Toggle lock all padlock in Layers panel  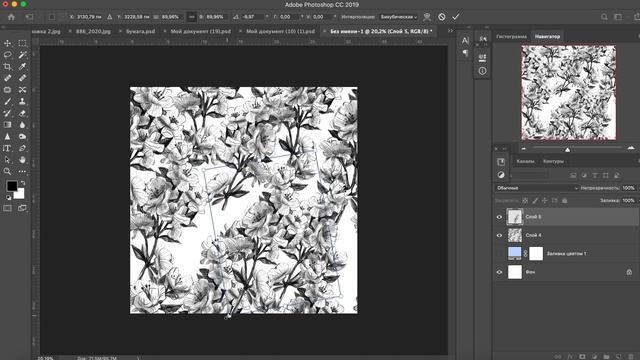click(564, 200)
